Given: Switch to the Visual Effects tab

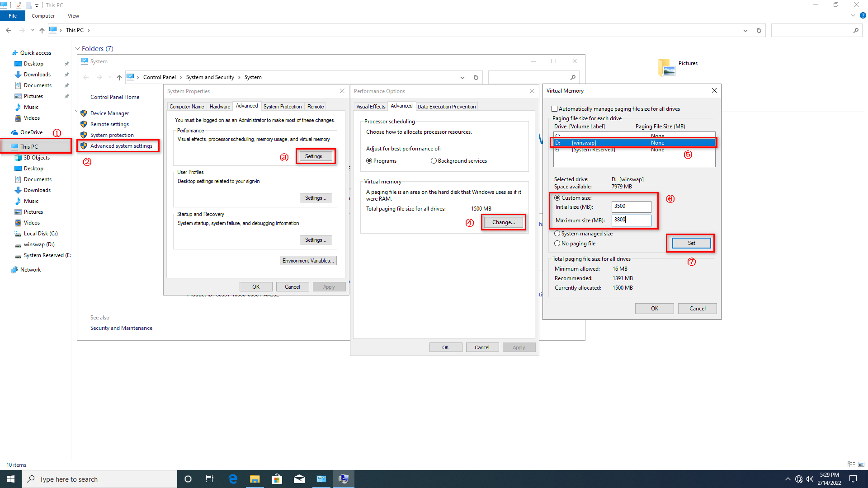Looking at the screenshot, I should tap(371, 107).
